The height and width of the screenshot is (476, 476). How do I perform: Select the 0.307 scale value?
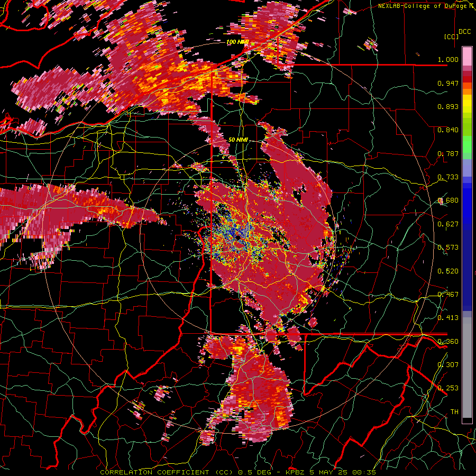(x=448, y=364)
